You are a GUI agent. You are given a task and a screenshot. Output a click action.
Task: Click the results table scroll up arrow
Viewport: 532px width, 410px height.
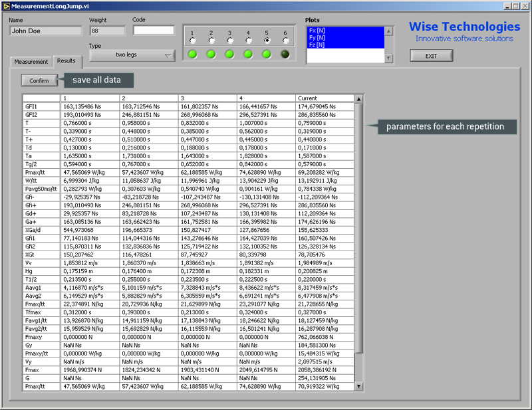(x=358, y=99)
